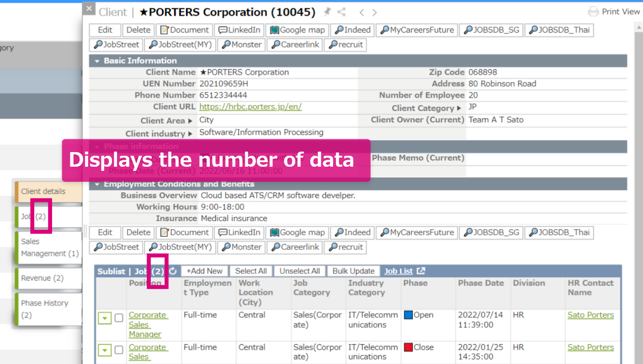Search top recruit button

pyautogui.click(x=345, y=45)
